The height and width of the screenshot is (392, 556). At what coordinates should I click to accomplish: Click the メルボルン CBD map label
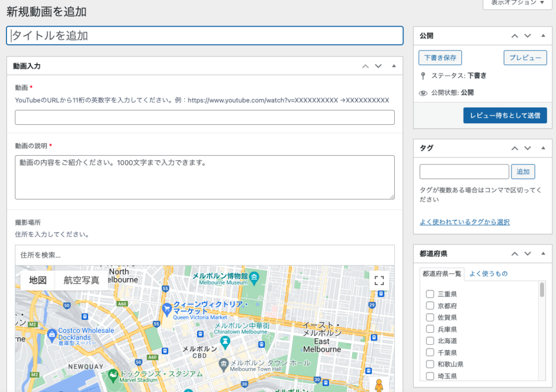(200, 352)
